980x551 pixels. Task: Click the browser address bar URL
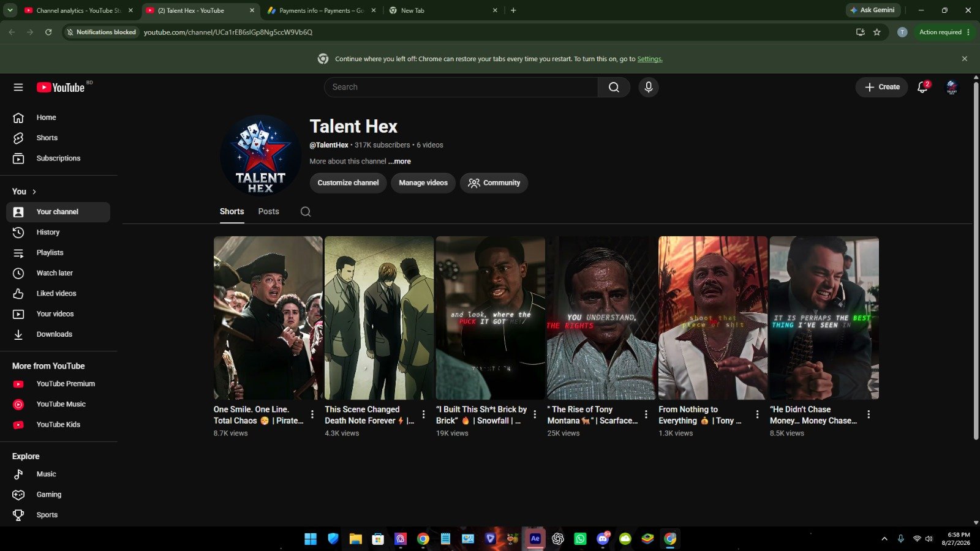pyautogui.click(x=228, y=32)
